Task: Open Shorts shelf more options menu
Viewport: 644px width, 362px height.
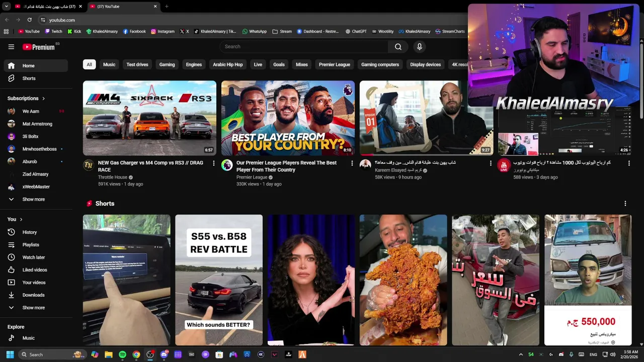Action: [625, 204]
